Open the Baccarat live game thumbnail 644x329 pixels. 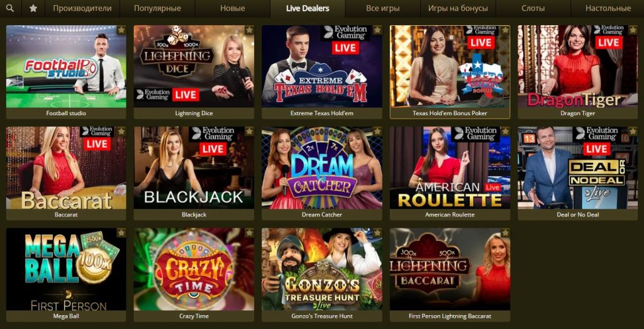click(66, 167)
